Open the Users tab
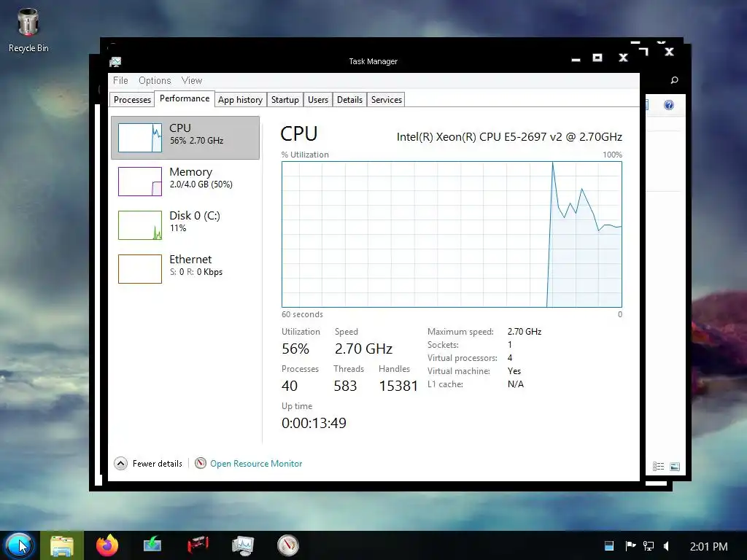 pyautogui.click(x=318, y=99)
